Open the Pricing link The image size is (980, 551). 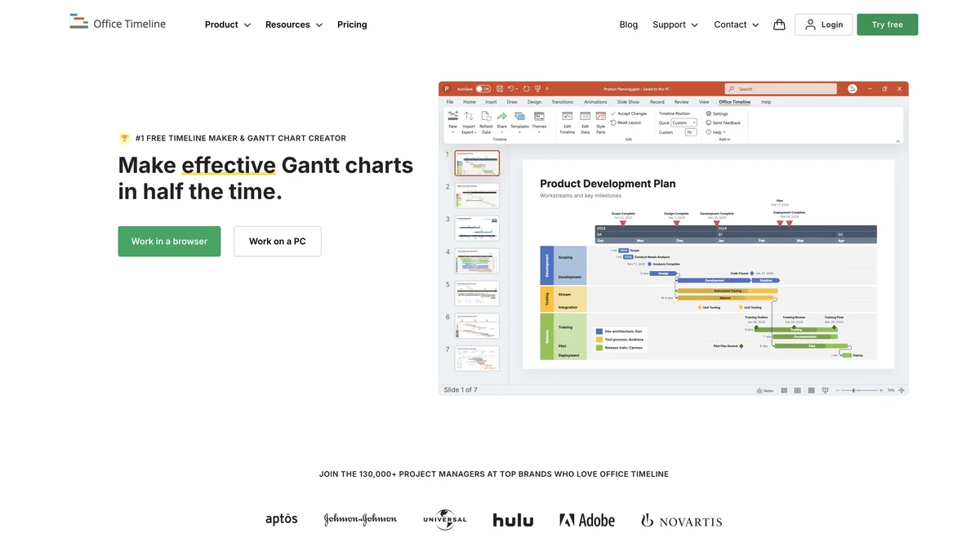[352, 24]
